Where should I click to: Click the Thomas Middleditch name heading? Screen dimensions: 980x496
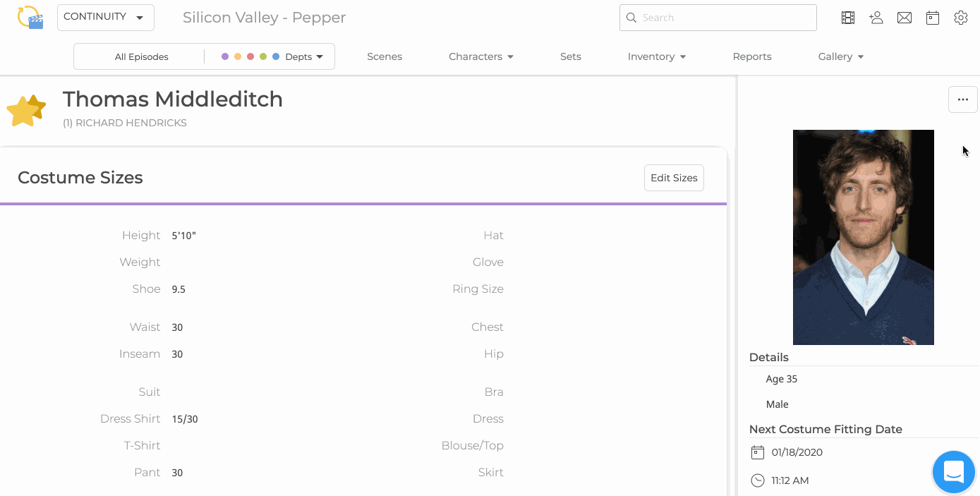tap(173, 99)
